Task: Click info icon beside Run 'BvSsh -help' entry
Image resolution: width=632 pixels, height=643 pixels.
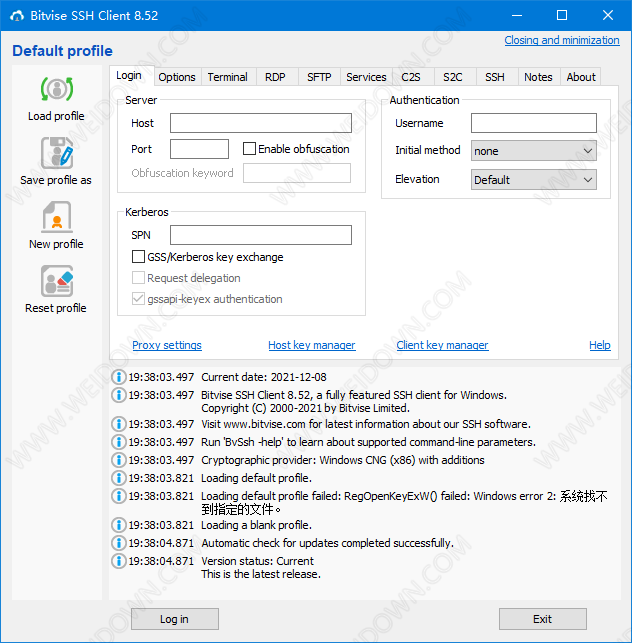Action: [x=119, y=442]
